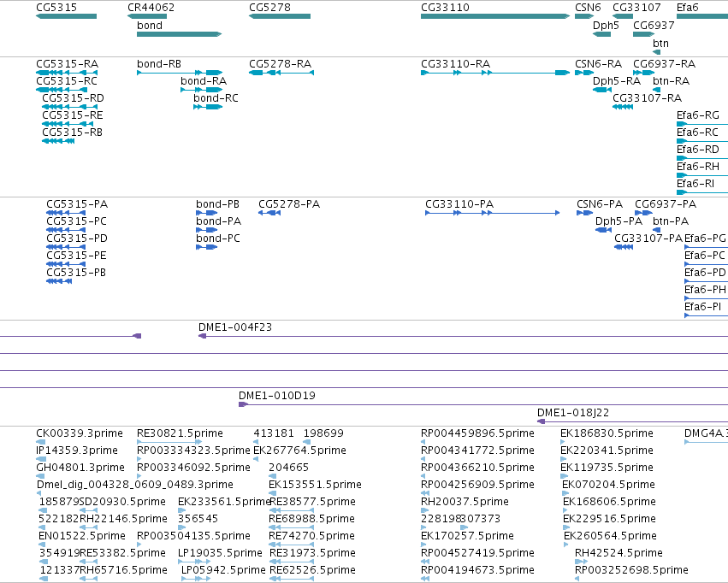Click feature 198699
This screenshot has height=583, width=728.
[307, 442]
